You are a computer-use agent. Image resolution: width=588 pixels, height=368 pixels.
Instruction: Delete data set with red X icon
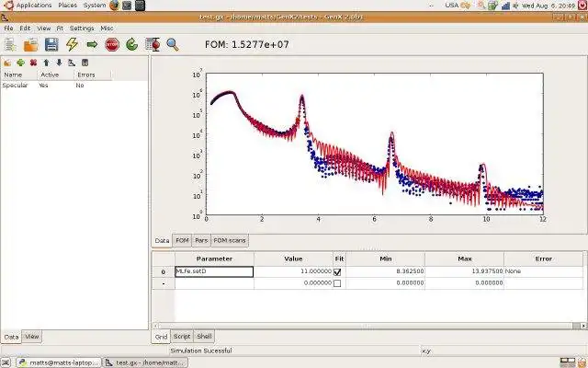point(33,63)
